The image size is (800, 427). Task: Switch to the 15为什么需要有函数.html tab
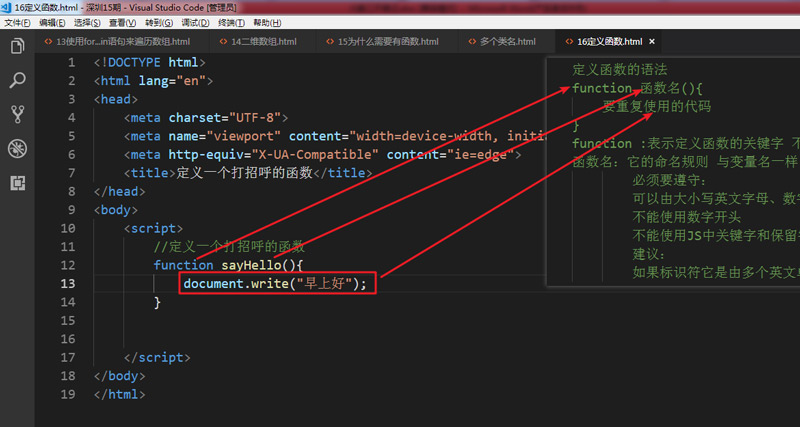click(x=388, y=42)
